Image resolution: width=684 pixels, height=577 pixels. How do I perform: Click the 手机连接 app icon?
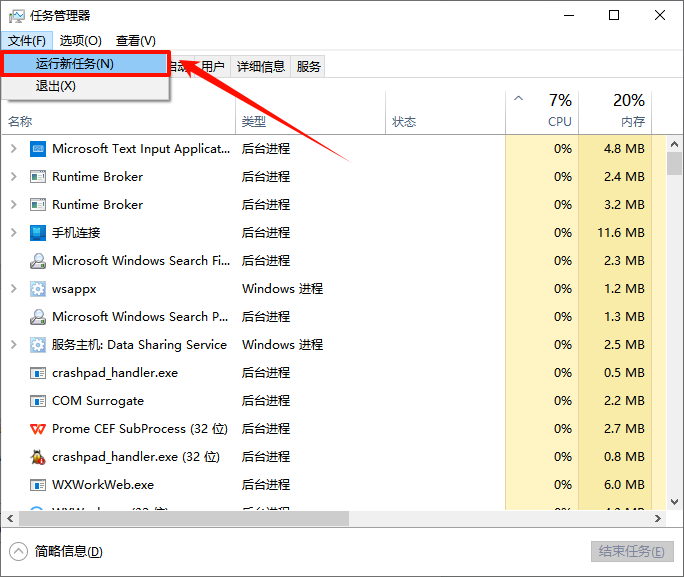pos(38,233)
